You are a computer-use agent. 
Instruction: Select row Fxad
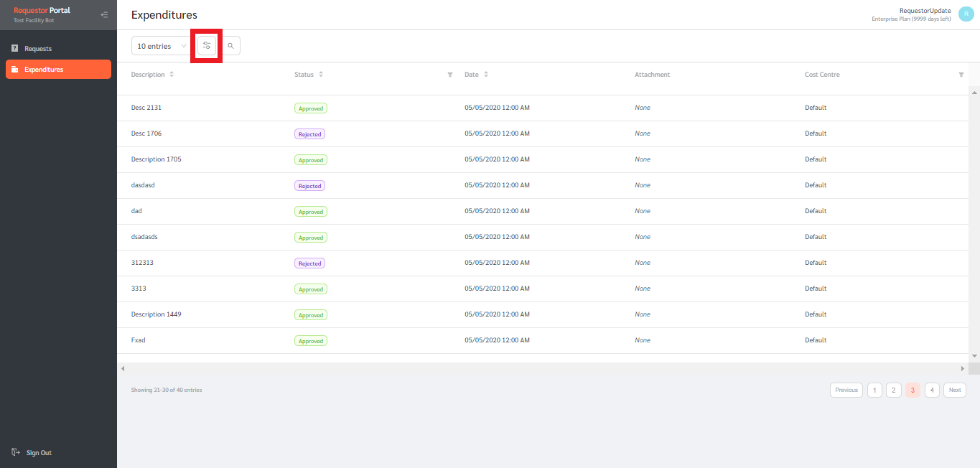coord(543,340)
